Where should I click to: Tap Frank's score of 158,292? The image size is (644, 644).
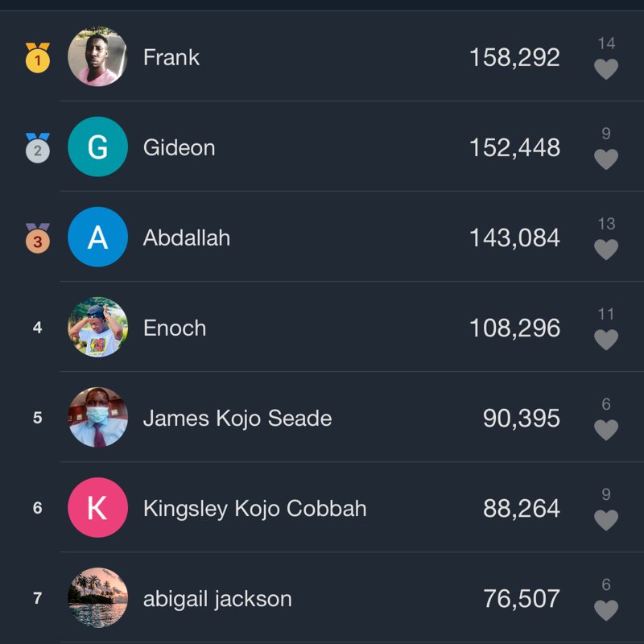pos(514,58)
